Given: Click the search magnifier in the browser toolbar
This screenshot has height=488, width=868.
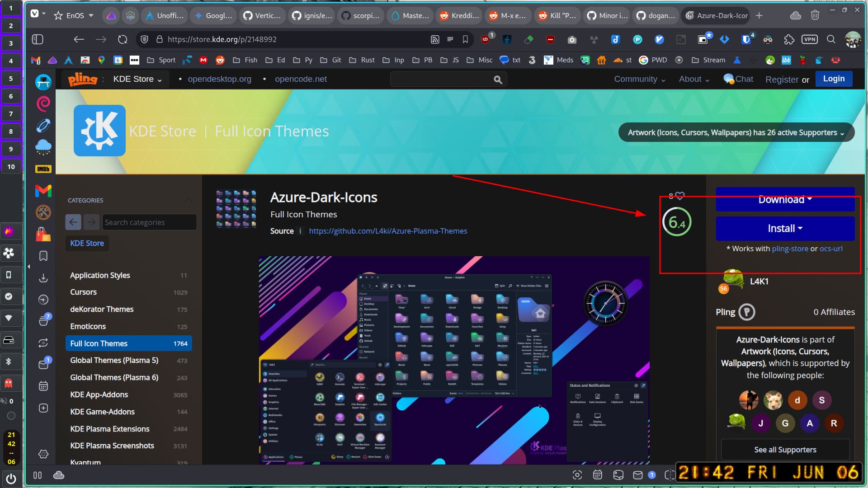Looking at the screenshot, I should click(x=831, y=39).
